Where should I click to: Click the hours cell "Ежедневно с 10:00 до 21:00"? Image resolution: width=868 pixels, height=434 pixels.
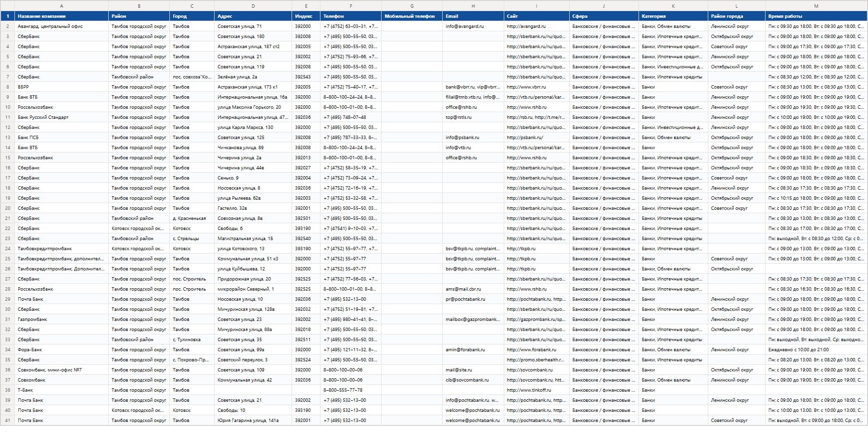tap(816, 350)
